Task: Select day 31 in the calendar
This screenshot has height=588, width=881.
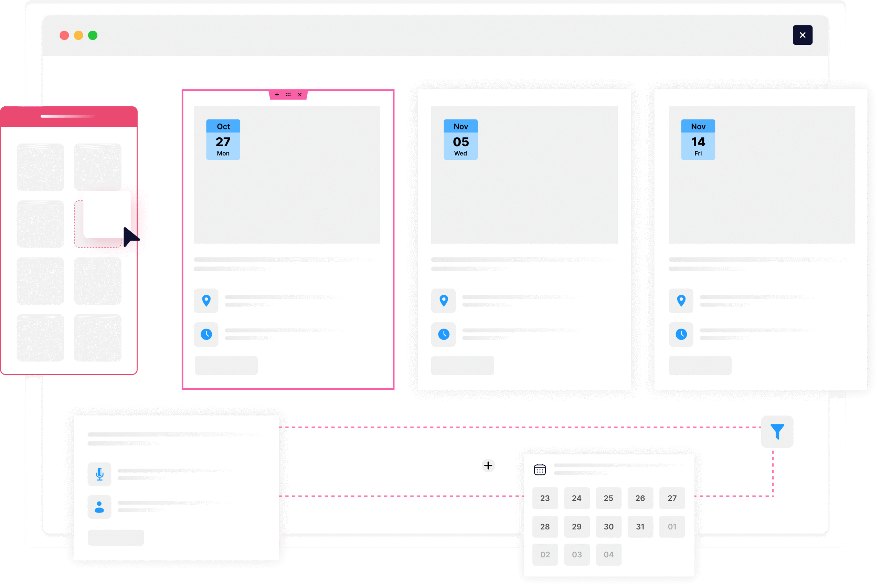Action: (640, 526)
